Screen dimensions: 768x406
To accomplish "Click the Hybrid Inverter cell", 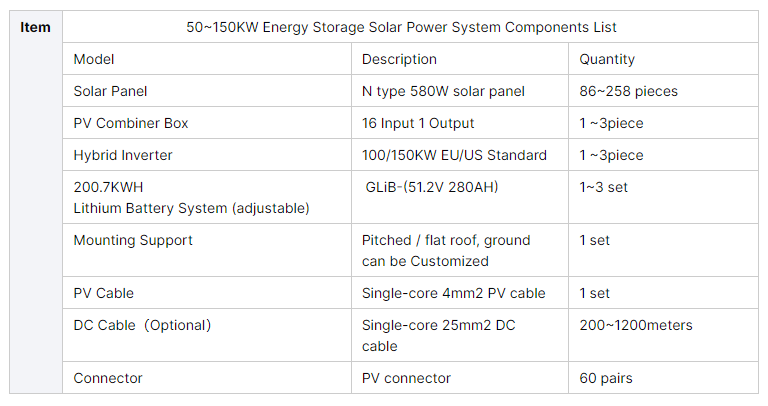I will pos(207,155).
